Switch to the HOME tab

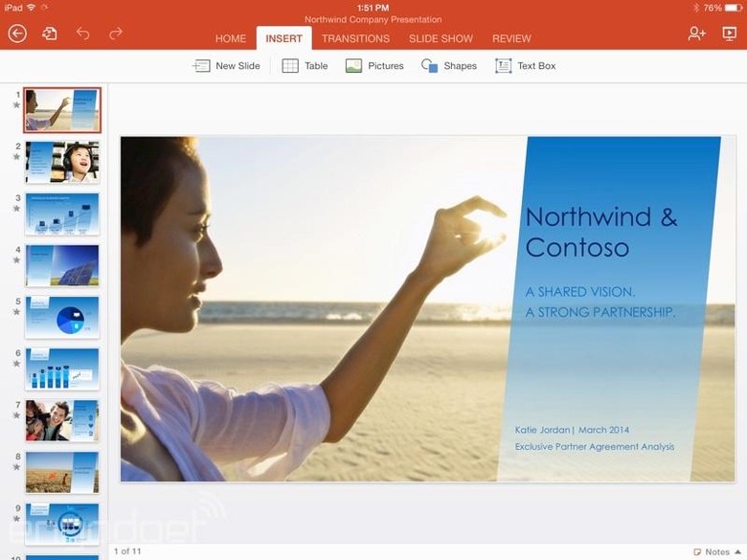[x=231, y=39]
